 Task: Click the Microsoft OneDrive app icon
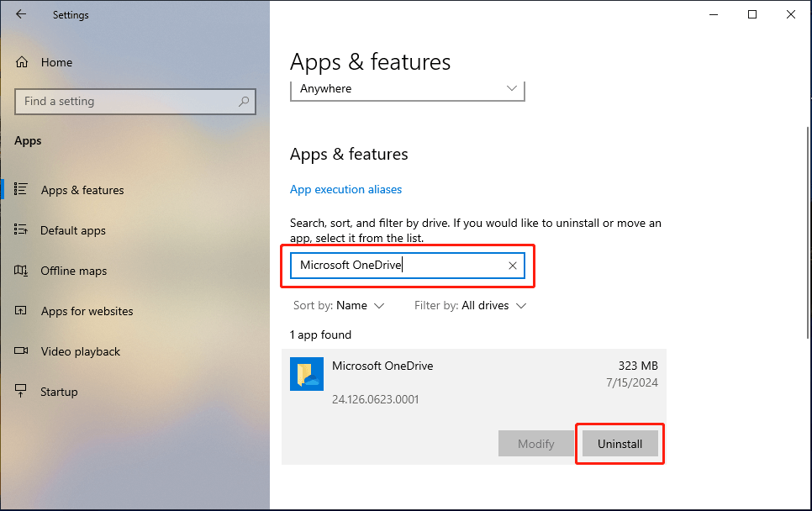307,374
